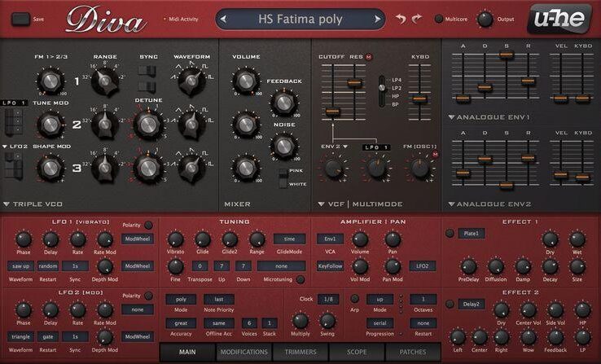Toggle the Multicore button
This screenshot has height=364, width=601.
click(x=439, y=19)
